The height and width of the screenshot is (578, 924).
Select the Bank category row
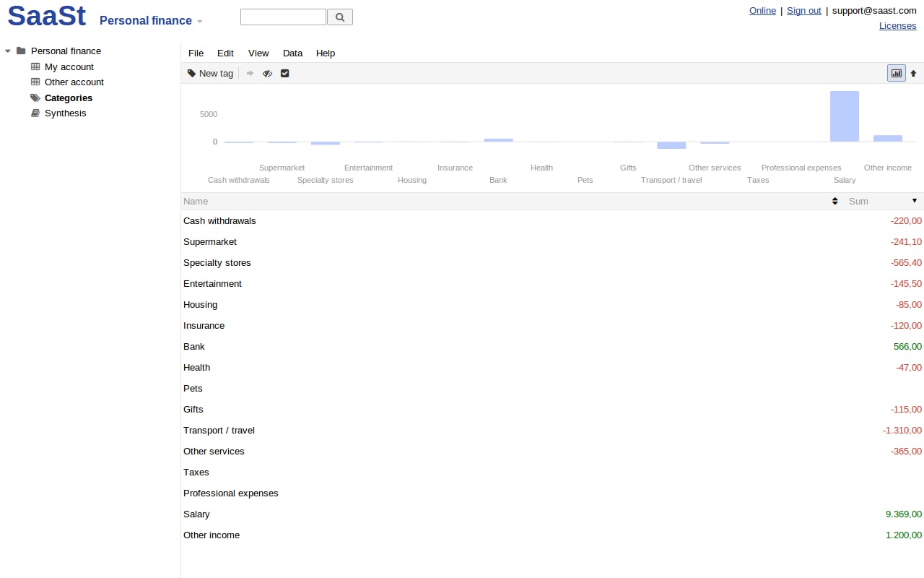pyautogui.click(x=552, y=347)
